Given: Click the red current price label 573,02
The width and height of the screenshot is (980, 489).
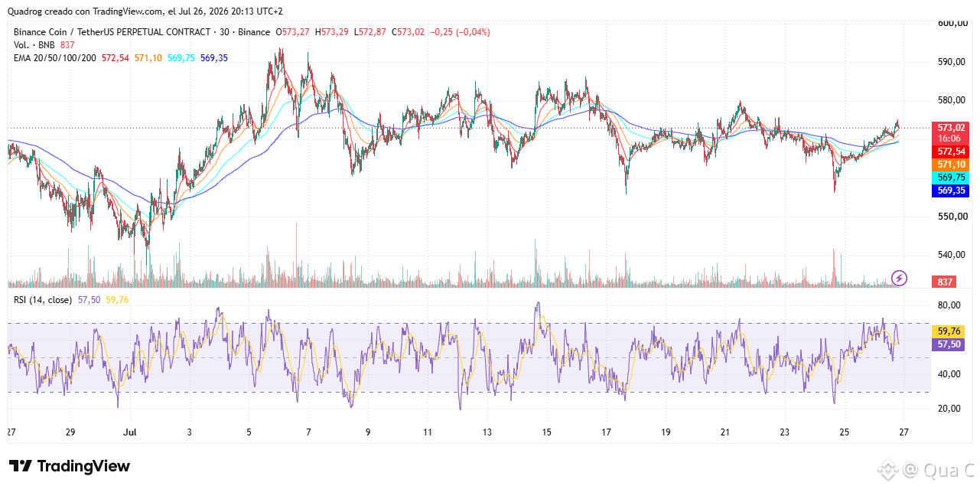Looking at the screenshot, I should pyautogui.click(x=949, y=127).
